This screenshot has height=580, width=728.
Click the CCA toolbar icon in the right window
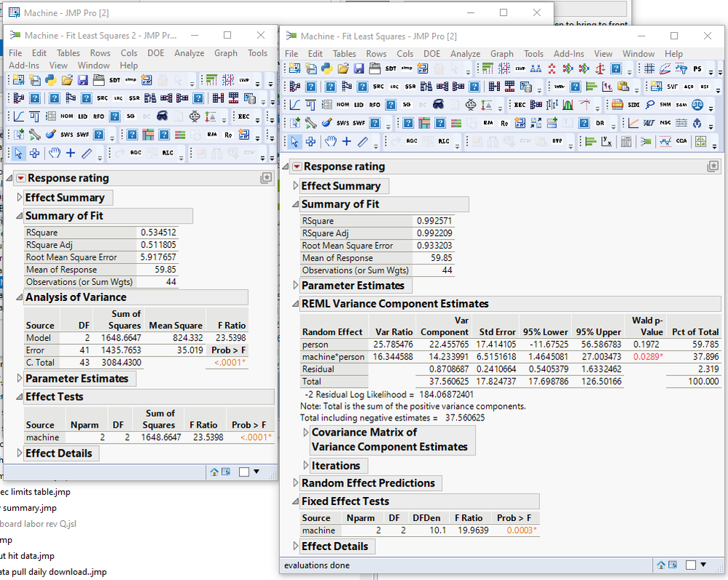coord(681,141)
